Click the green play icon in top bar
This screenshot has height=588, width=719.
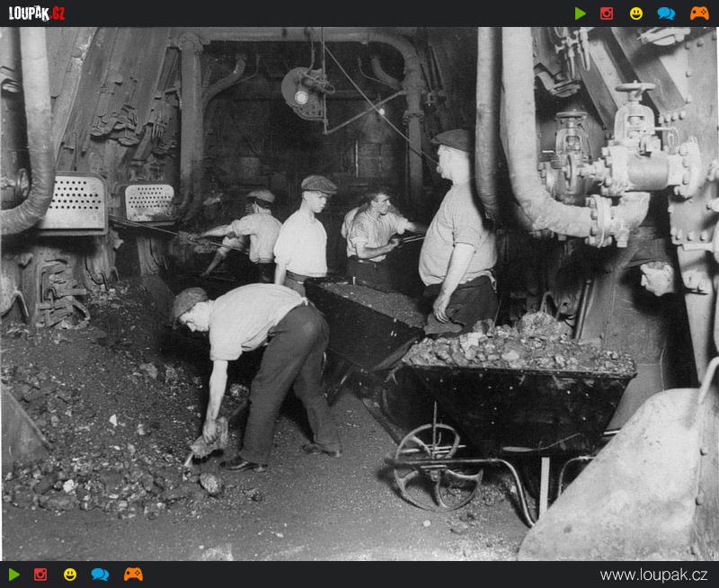click(x=581, y=13)
